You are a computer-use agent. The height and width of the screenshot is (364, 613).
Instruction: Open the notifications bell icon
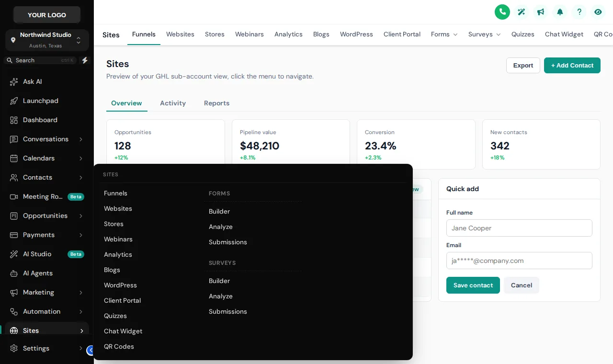tap(560, 12)
